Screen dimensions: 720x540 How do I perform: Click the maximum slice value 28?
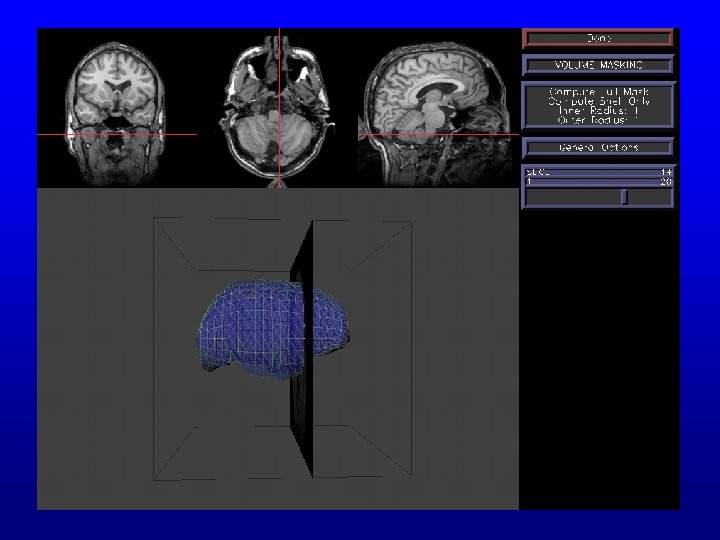(x=666, y=182)
